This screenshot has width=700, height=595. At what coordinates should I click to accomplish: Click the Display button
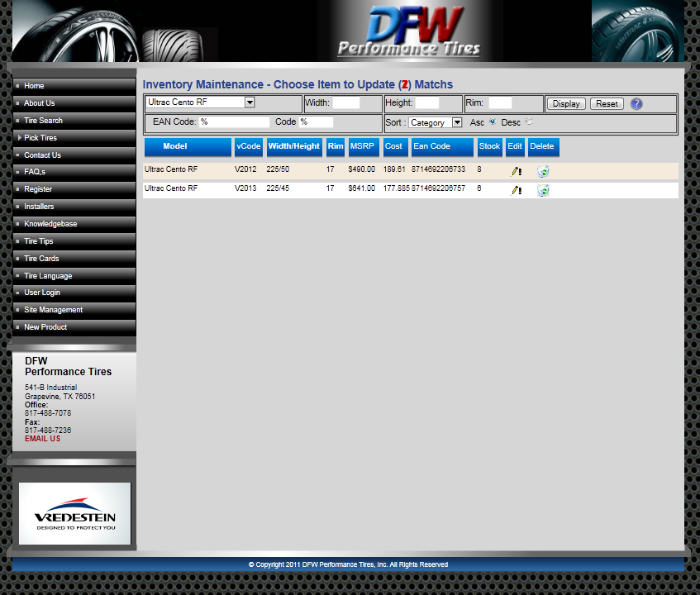(x=566, y=104)
